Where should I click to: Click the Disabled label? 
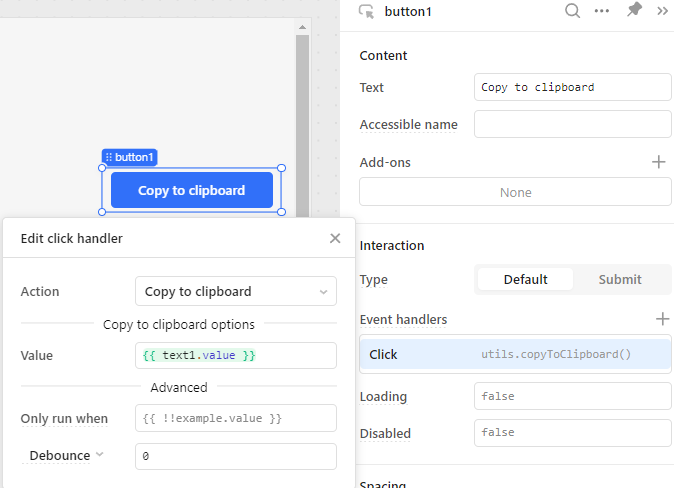click(x=385, y=433)
